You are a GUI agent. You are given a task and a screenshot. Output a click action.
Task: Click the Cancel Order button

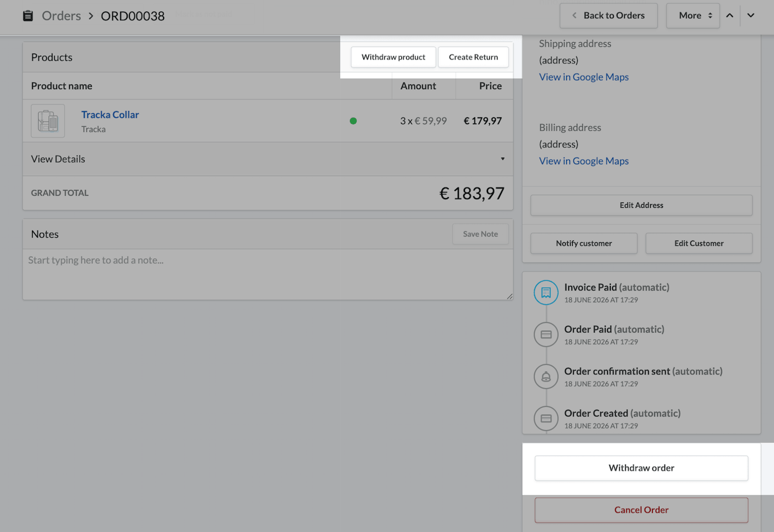coord(641,510)
